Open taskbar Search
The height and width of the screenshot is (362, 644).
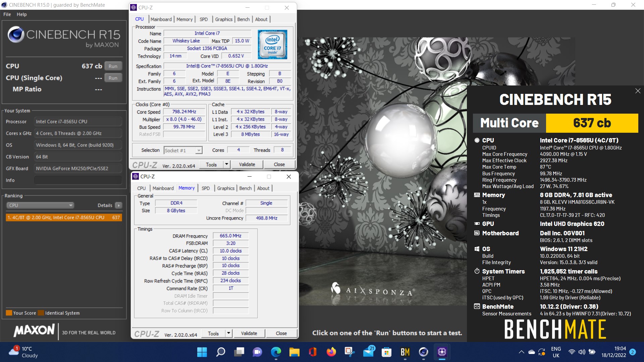point(220,352)
